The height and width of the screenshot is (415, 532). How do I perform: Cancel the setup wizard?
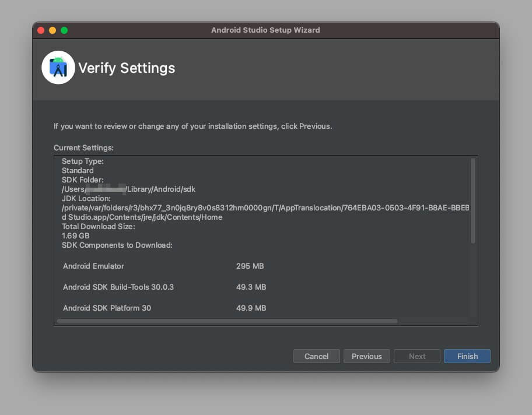[316, 356]
